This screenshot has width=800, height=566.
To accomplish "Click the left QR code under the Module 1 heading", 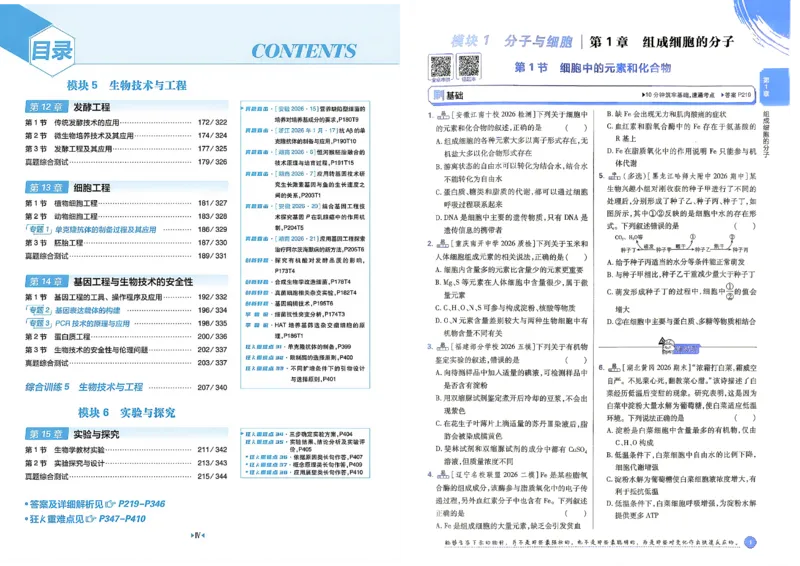I will [441, 67].
